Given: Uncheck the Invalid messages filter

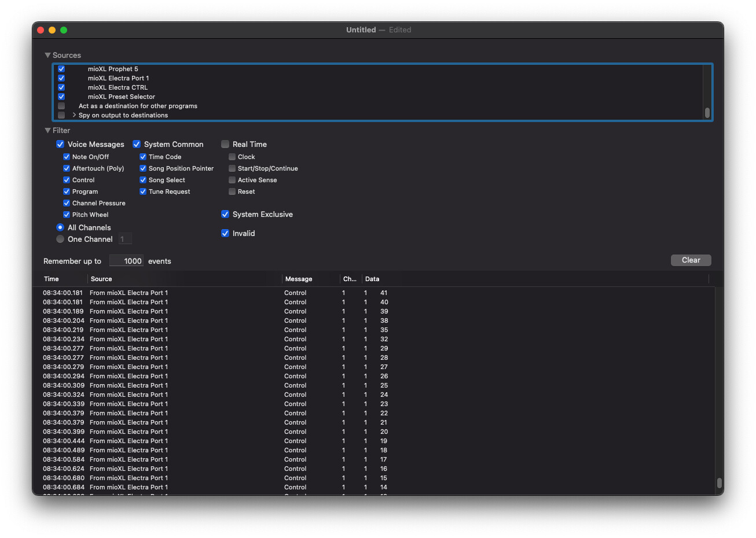Looking at the screenshot, I should 225,233.
